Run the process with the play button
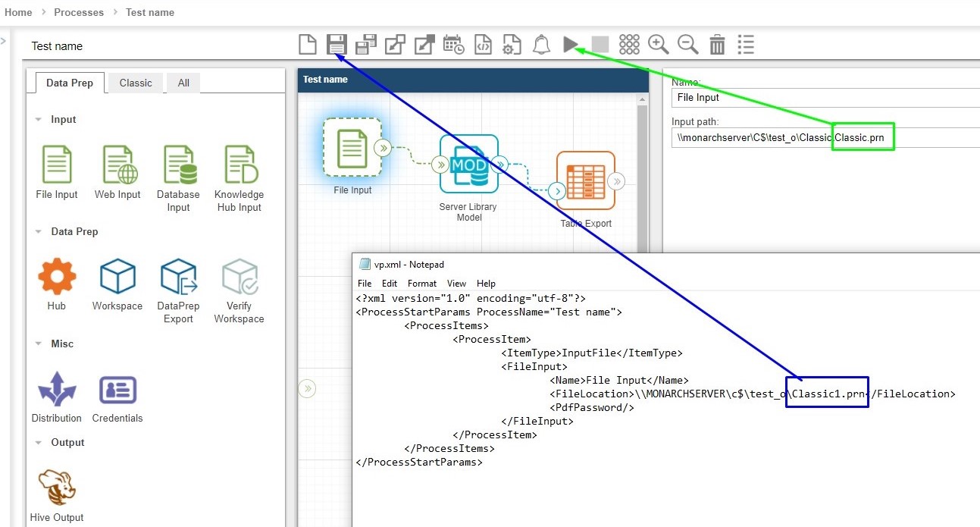The height and width of the screenshot is (527, 980). (x=571, y=45)
